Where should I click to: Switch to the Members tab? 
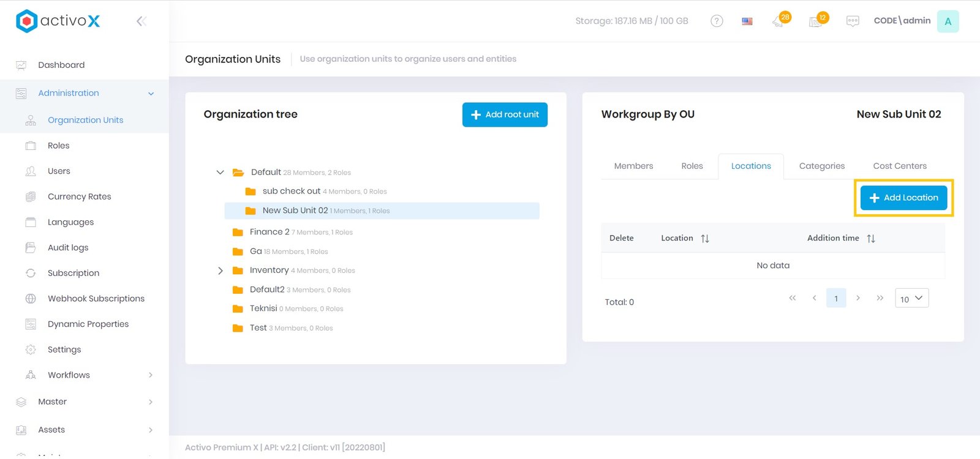(x=633, y=166)
